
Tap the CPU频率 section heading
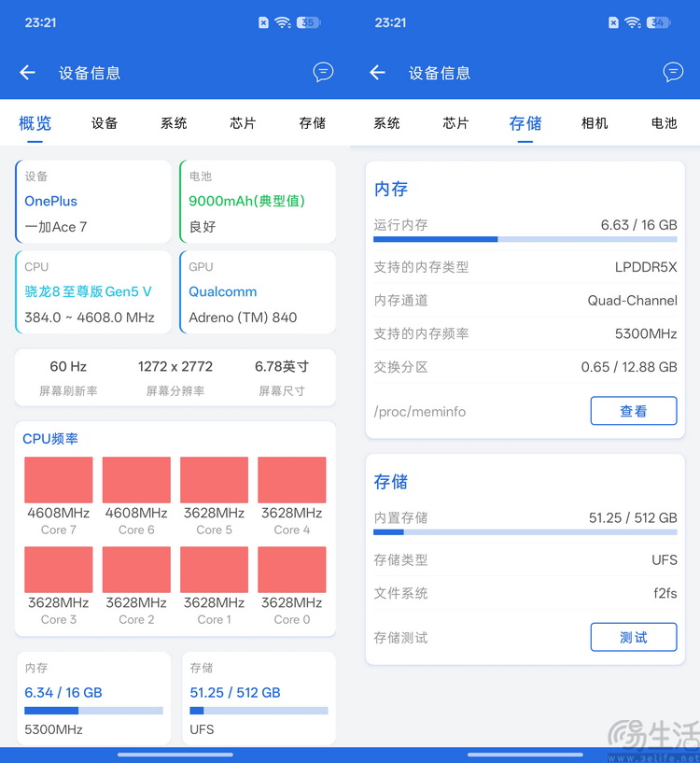(50, 439)
